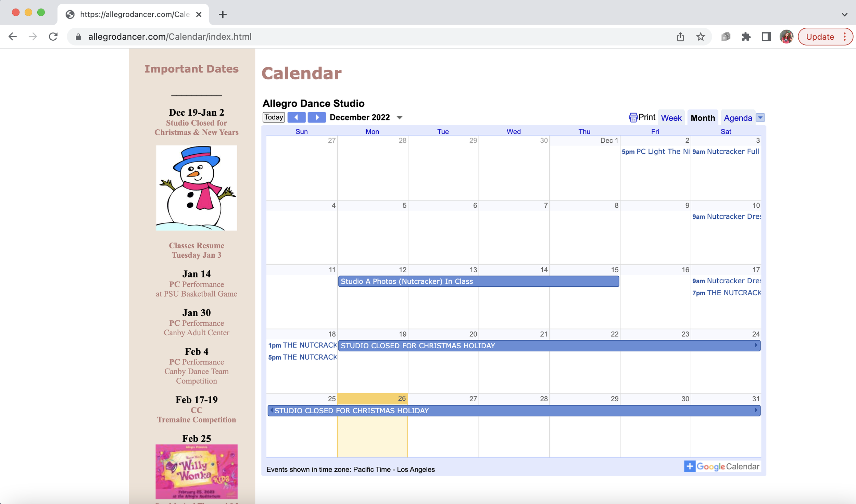Bookmark this page with star icon
Image resolution: width=856 pixels, height=504 pixels.
coord(701,37)
